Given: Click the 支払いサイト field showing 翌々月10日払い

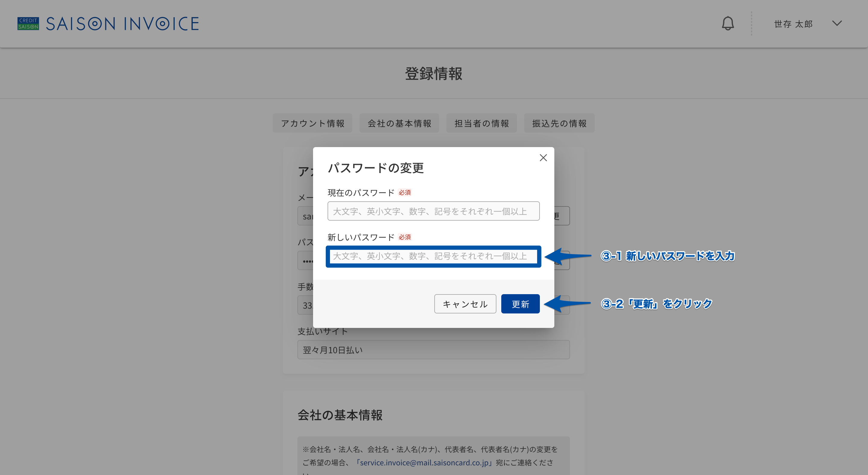Looking at the screenshot, I should click(433, 350).
